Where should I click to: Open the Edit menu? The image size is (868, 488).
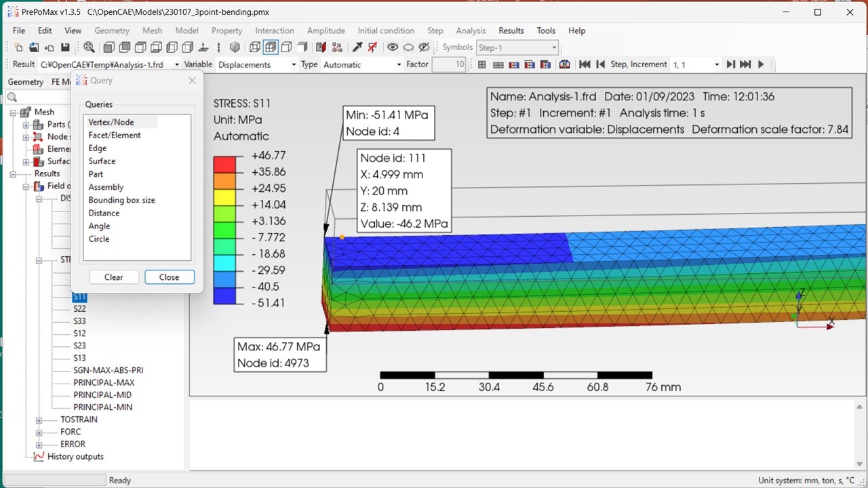point(45,30)
